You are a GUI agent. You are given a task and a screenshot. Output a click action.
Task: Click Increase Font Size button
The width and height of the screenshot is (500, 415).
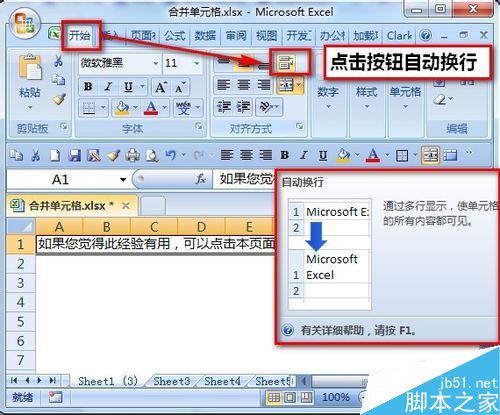click(x=161, y=87)
